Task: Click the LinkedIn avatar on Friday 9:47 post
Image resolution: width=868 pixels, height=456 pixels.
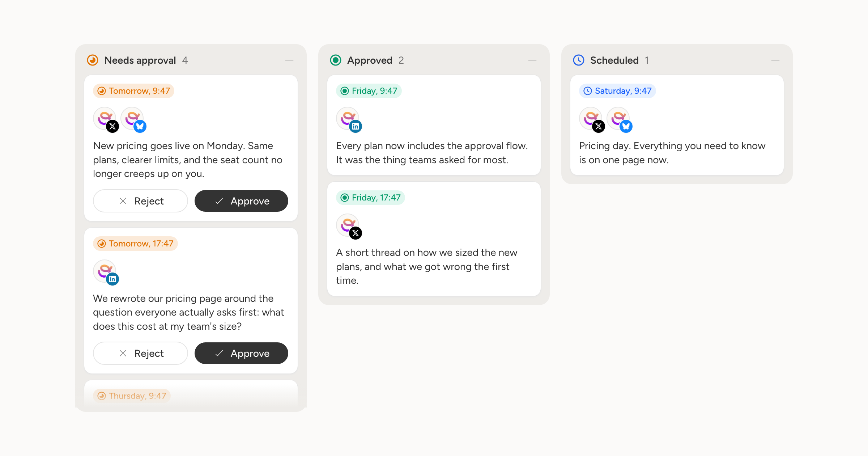Action: tap(348, 119)
